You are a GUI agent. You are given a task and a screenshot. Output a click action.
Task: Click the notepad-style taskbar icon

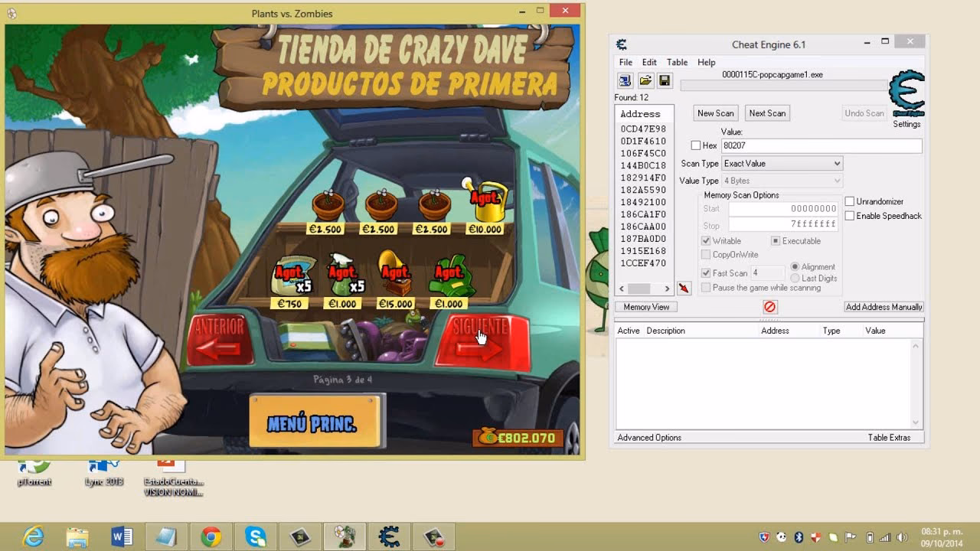click(165, 536)
